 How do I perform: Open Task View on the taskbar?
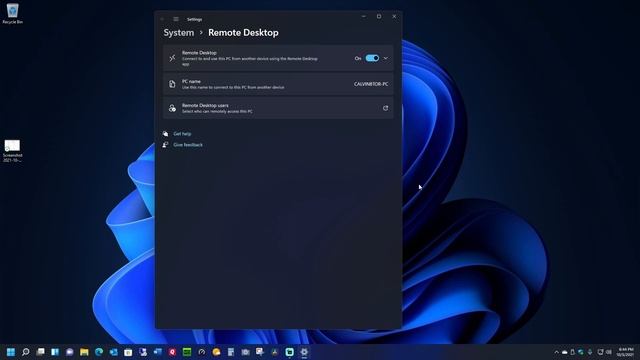pyautogui.click(x=40, y=352)
